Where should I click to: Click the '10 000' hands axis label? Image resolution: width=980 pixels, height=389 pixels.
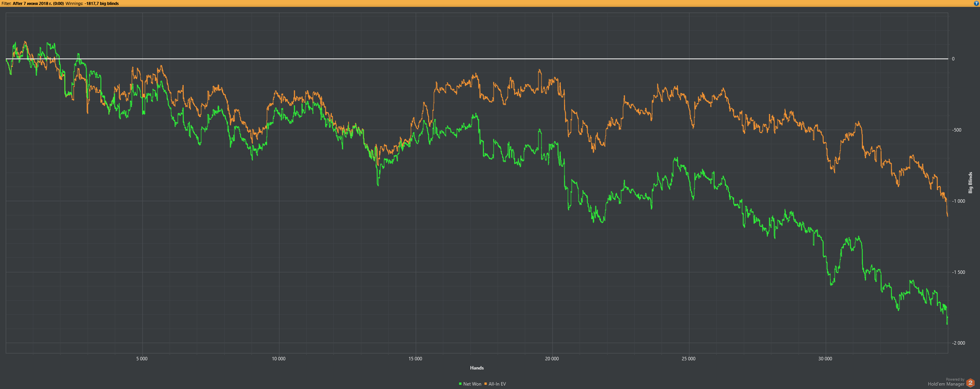pos(279,359)
